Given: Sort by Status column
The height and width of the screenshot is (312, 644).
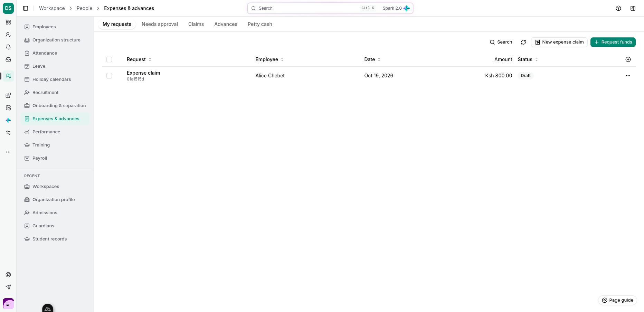Looking at the screenshot, I should click(x=528, y=59).
